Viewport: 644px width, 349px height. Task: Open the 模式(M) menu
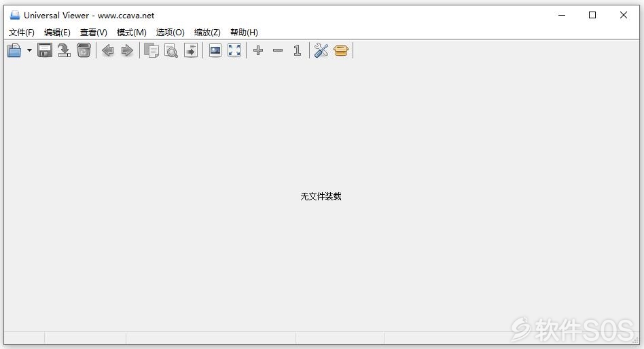(131, 33)
